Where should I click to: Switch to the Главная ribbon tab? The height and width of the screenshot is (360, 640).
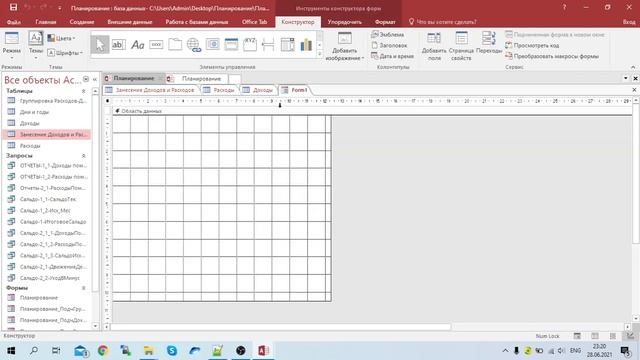pyautogui.click(x=46, y=22)
